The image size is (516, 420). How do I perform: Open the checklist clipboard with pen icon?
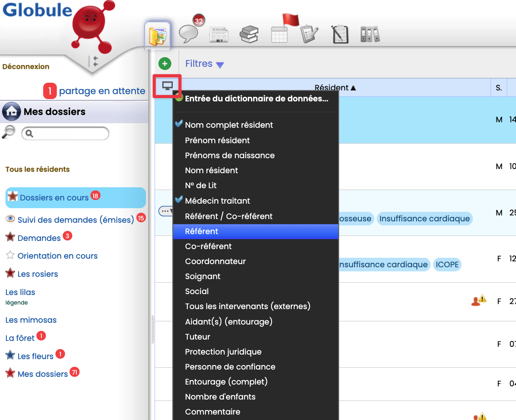point(309,34)
